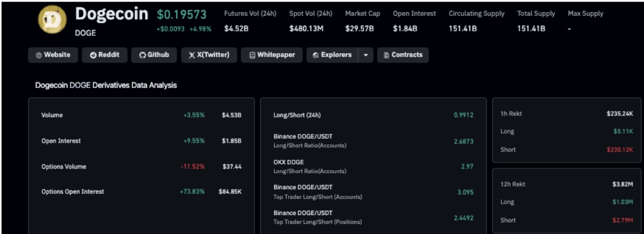Select the OKX DOGE Long/Short Ratio row

click(x=373, y=166)
